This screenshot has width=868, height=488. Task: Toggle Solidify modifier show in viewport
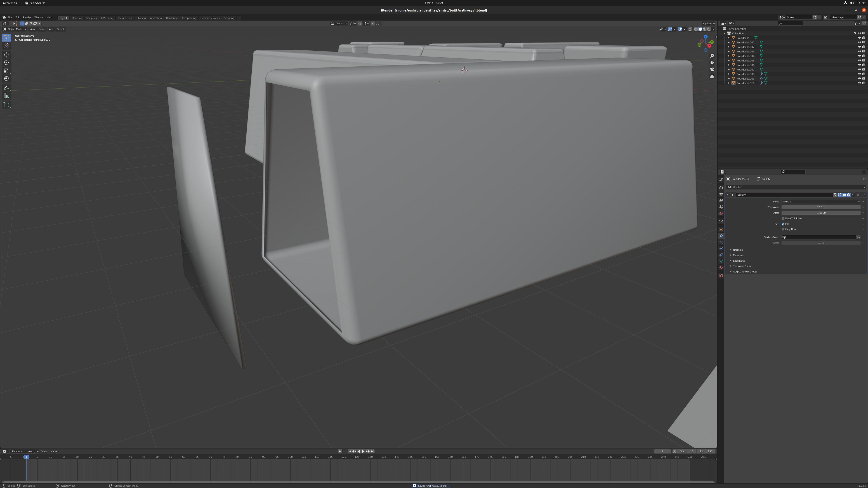844,195
